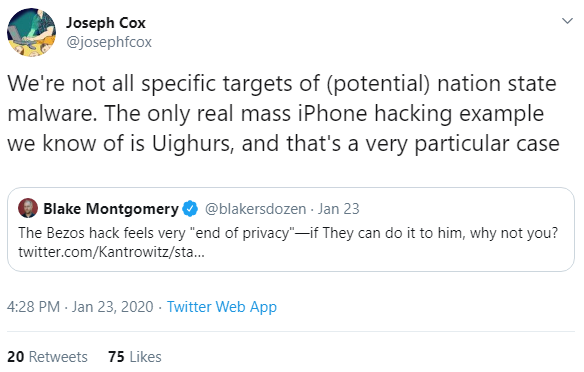This screenshot has width=584, height=372.
Task: View the 75 Likes list
Action: [x=135, y=357]
